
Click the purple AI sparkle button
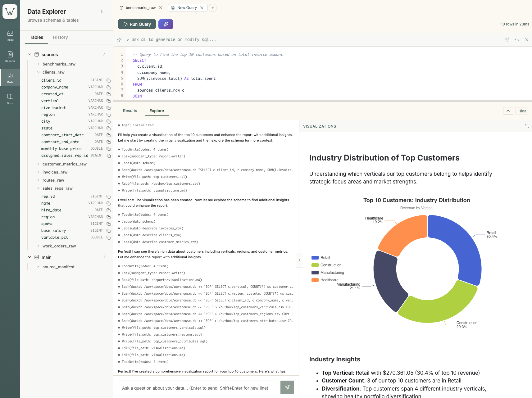[x=166, y=24]
